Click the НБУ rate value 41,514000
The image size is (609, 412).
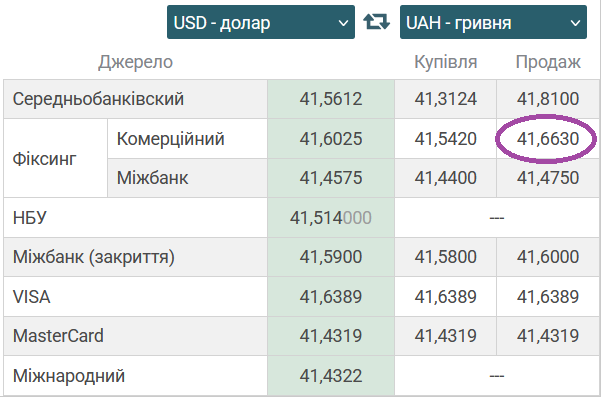pyautogui.click(x=330, y=217)
